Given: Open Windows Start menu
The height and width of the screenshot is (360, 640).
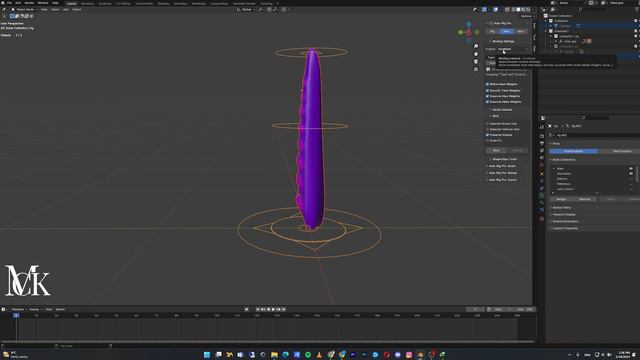Looking at the screenshot, I should 207,355.
